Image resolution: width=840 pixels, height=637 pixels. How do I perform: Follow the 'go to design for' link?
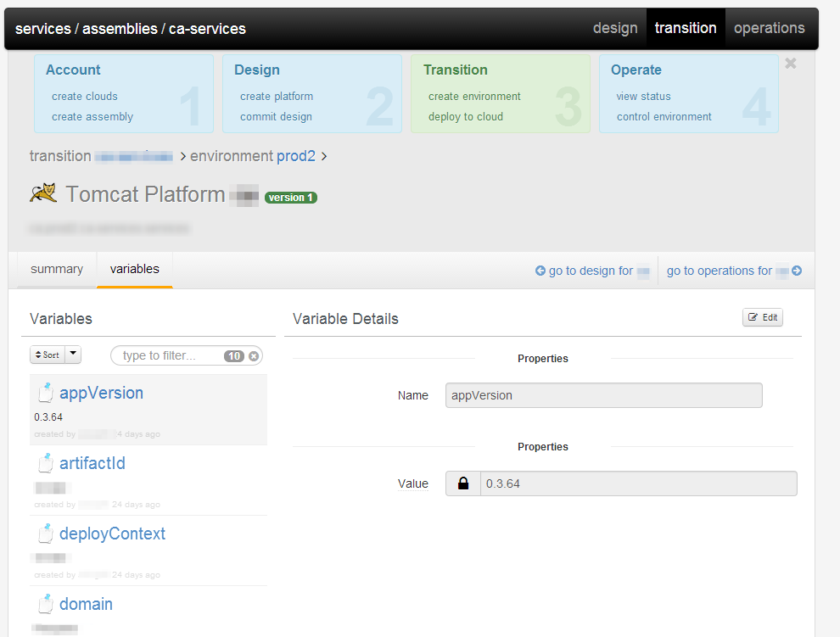click(x=591, y=271)
